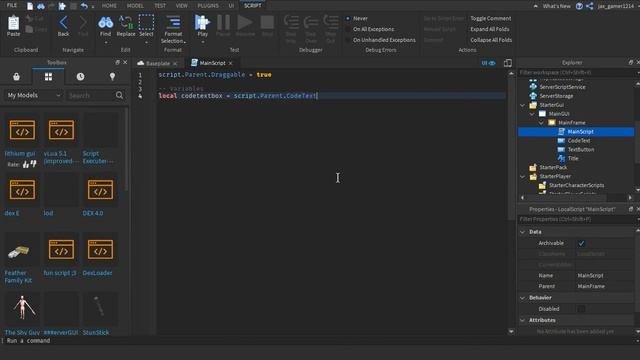Select The Shy Guy character thumbnail
640x360 pixels.
(x=22, y=309)
